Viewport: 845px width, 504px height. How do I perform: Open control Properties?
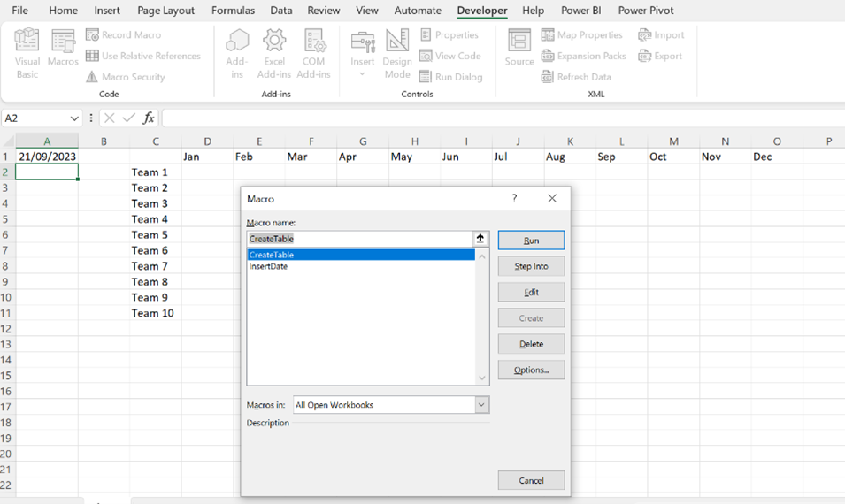pyautogui.click(x=449, y=35)
